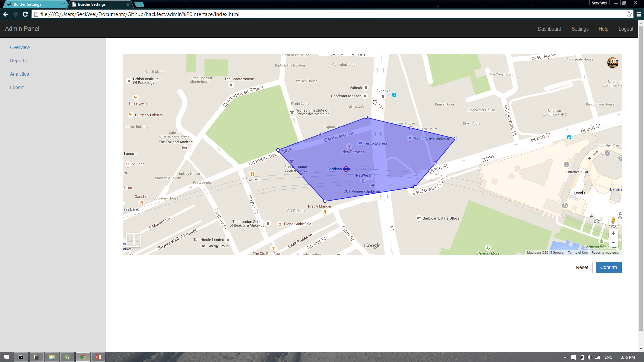Select the Neo Barbican bar marker
This screenshot has width=644, height=362.
[x=349, y=146]
